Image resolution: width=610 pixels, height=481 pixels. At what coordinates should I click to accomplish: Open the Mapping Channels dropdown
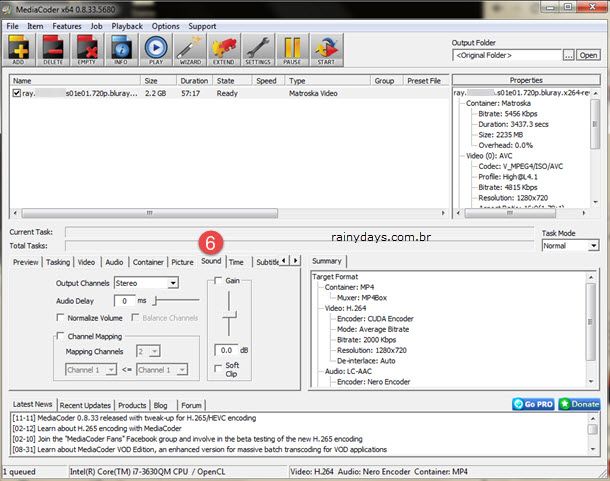tap(148, 351)
